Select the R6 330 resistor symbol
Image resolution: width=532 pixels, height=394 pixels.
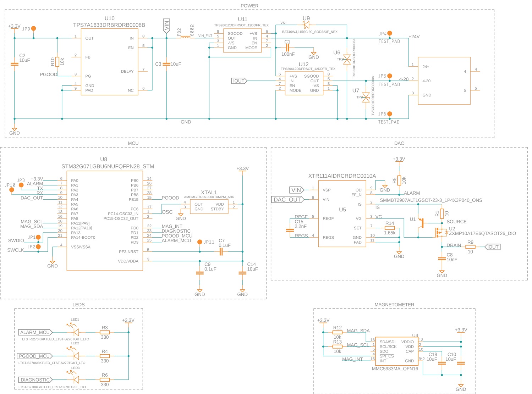point(105,380)
